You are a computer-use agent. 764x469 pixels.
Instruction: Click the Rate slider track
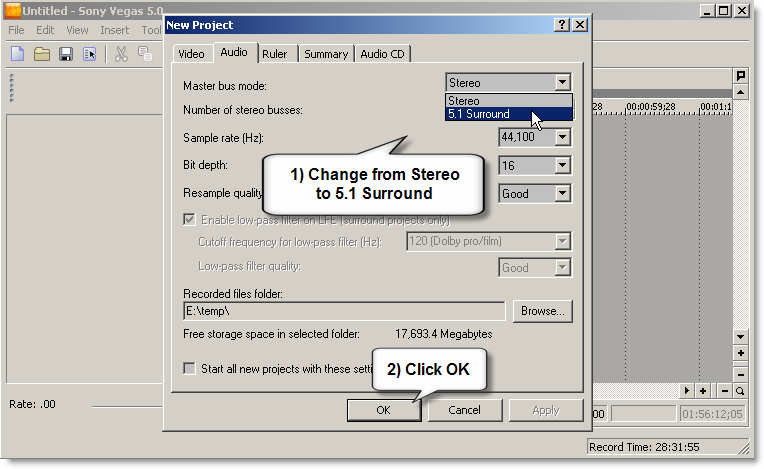(127, 406)
